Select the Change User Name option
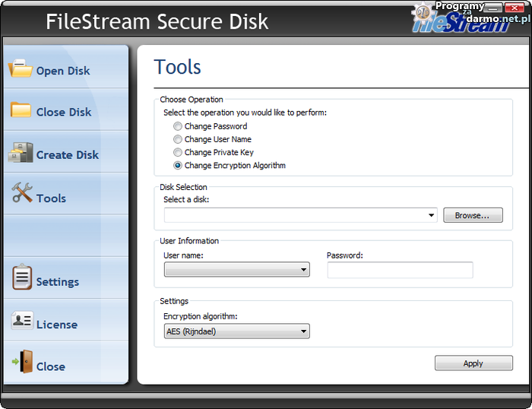This screenshot has height=409, width=532. point(178,139)
